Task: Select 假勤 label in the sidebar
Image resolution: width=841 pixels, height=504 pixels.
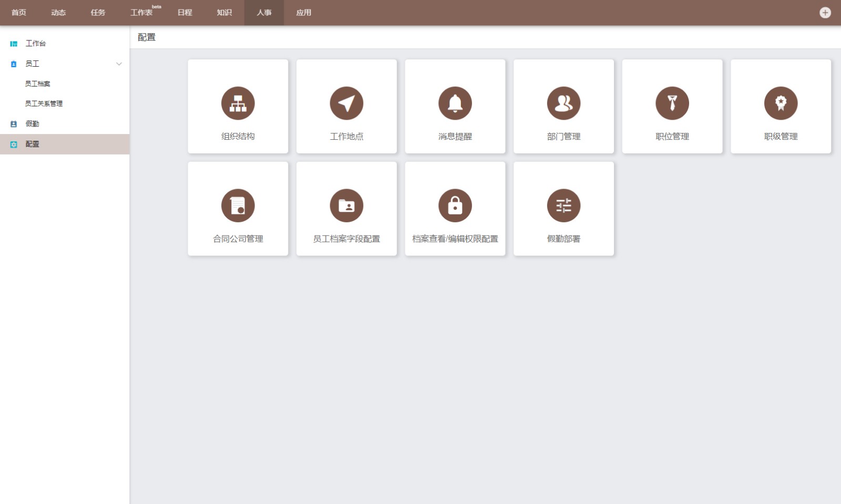Action: (x=32, y=124)
